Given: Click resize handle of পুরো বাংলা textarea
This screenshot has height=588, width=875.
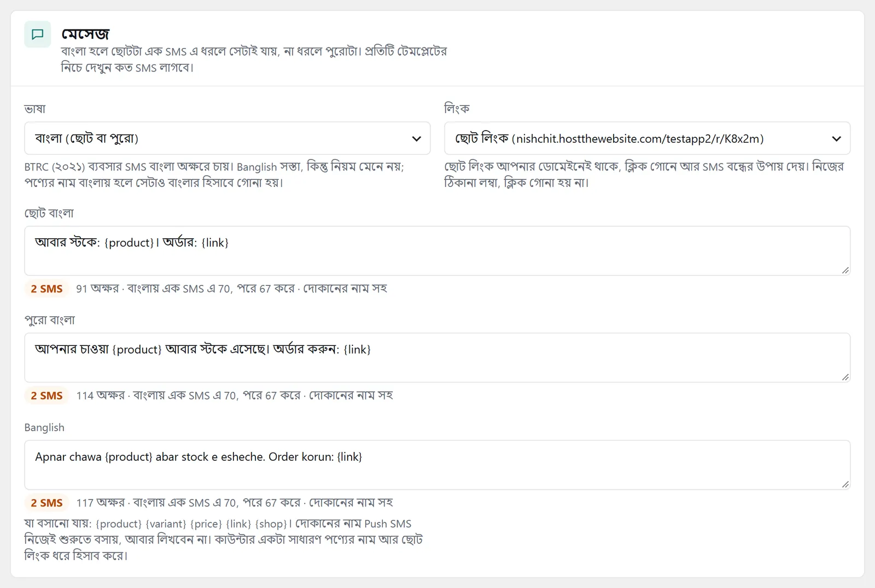Looking at the screenshot, I should click(845, 378).
